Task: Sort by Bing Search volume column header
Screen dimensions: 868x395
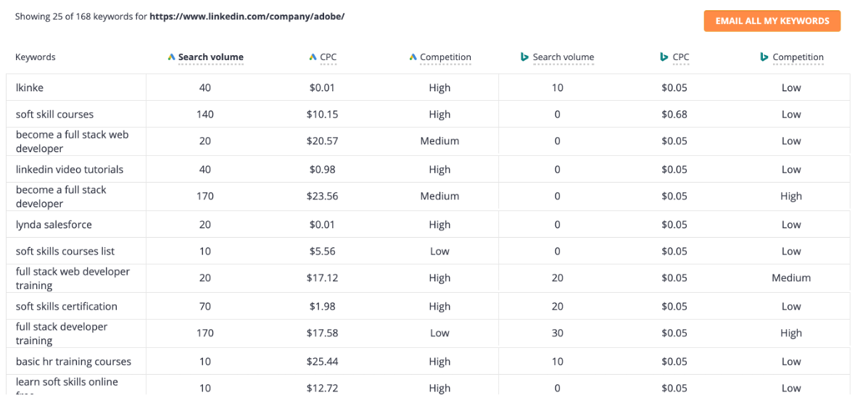Action: [x=563, y=57]
